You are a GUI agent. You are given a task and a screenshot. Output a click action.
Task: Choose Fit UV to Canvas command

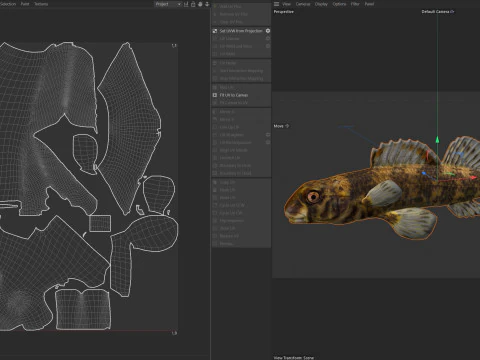[x=234, y=95]
